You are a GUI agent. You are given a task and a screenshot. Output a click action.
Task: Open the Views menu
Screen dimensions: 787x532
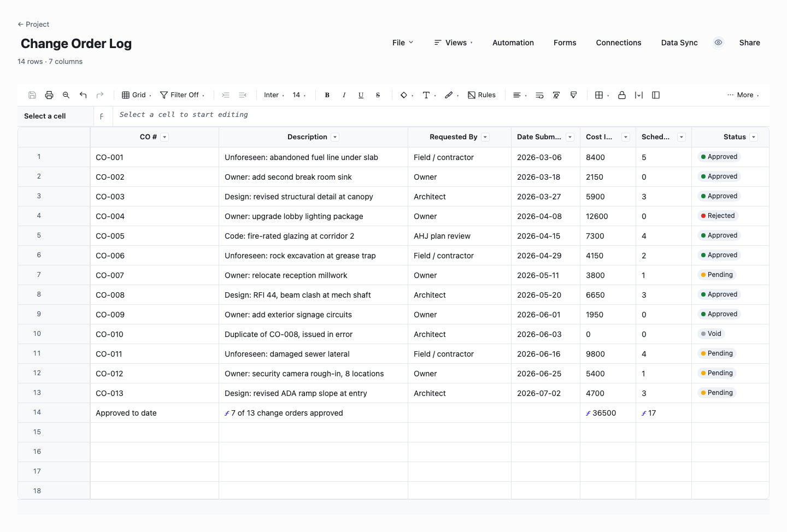point(454,43)
